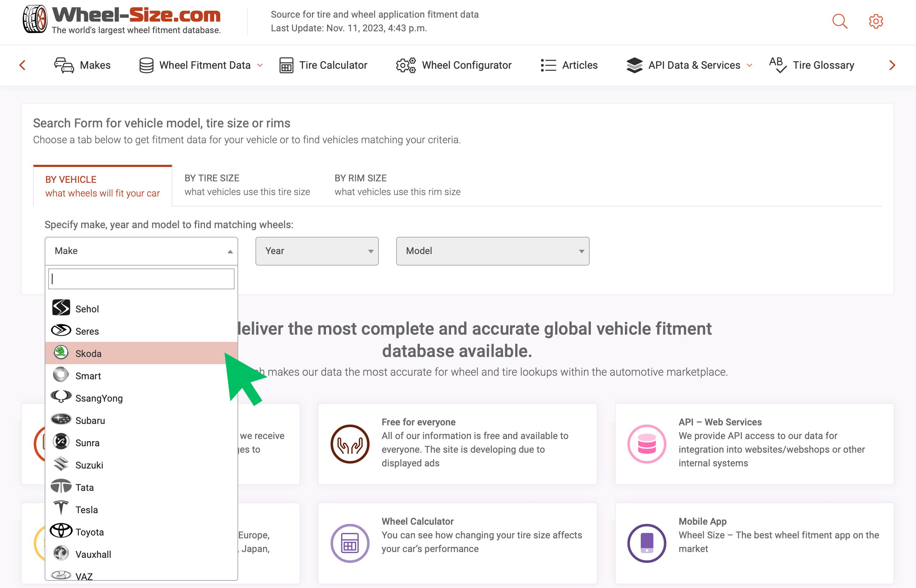Viewport: 916px width, 588px height.
Task: Select Suzuki from the make list
Action: tap(141, 465)
